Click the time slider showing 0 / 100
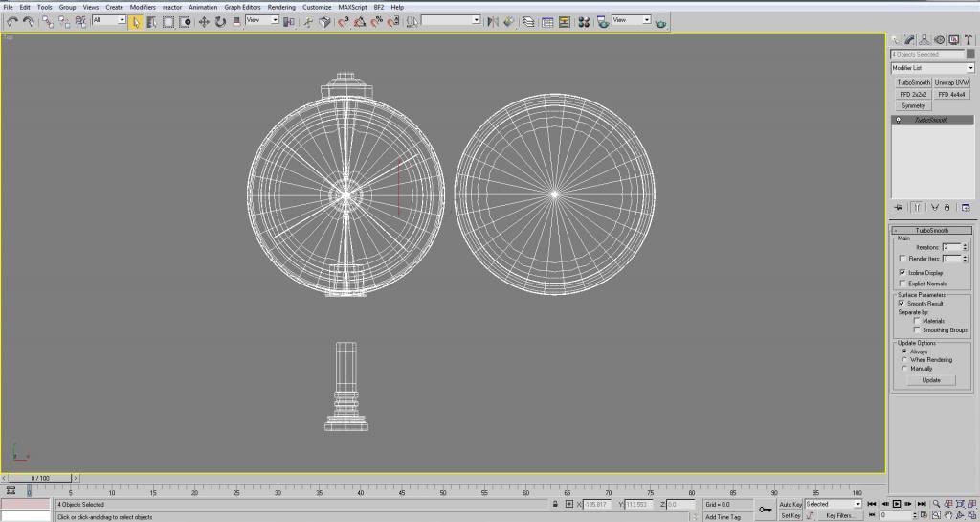This screenshot has height=522, width=980. click(40, 478)
